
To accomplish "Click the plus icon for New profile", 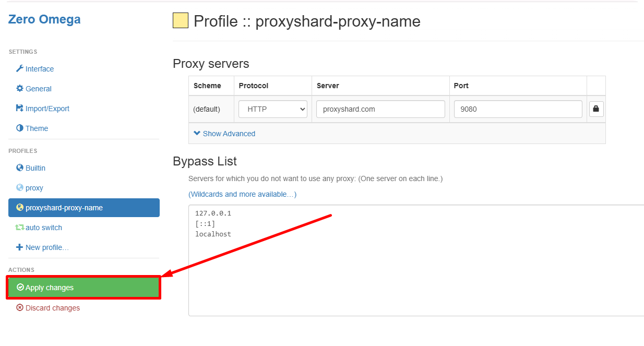I will point(20,247).
